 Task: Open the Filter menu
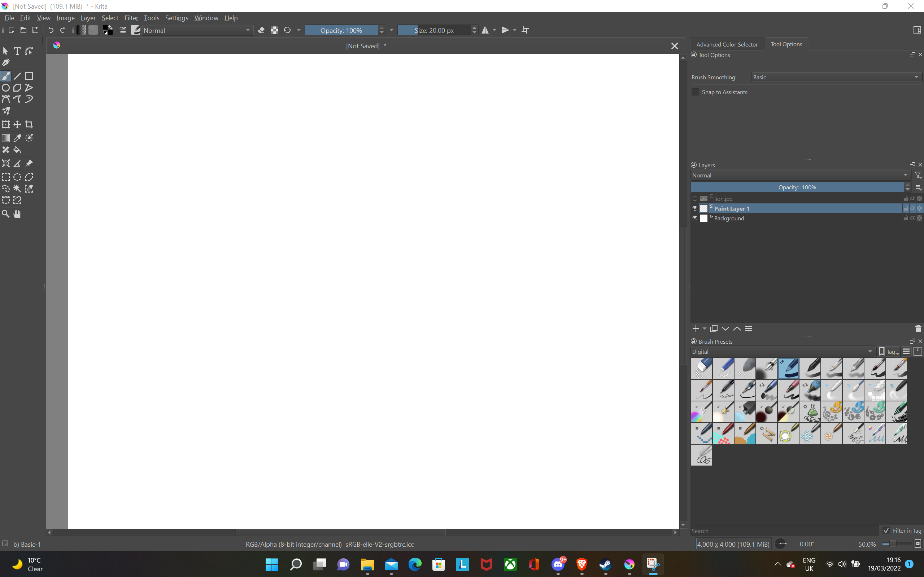pos(131,18)
